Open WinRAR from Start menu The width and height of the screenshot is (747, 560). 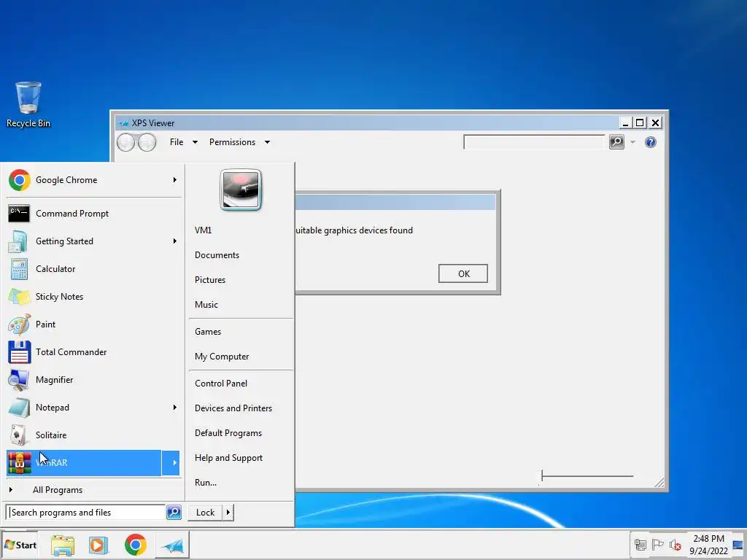84,463
